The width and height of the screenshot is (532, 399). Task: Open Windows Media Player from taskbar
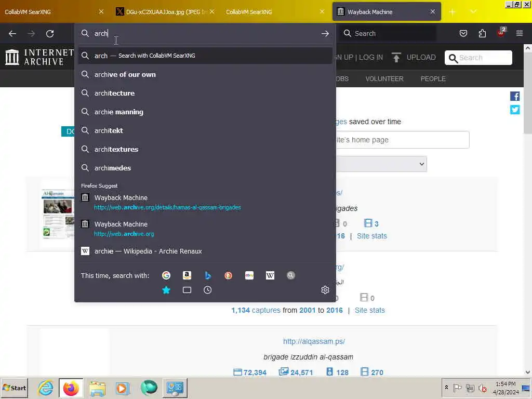(123, 388)
